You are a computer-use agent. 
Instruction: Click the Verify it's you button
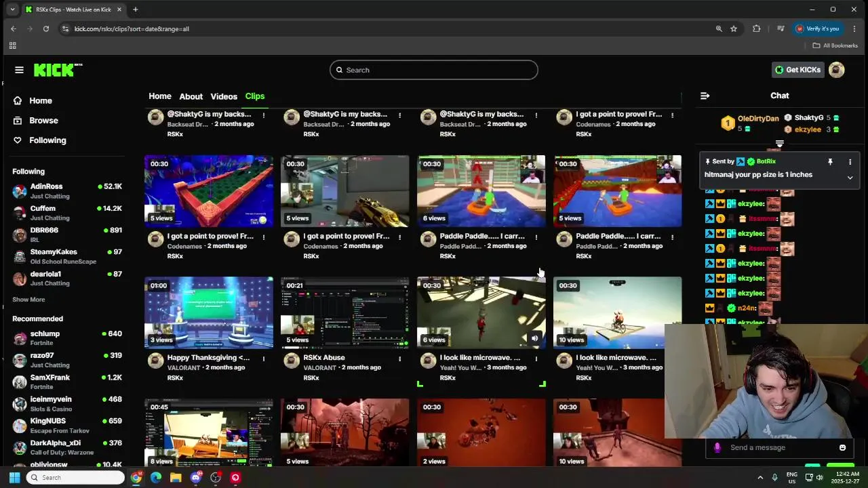[x=818, y=28]
